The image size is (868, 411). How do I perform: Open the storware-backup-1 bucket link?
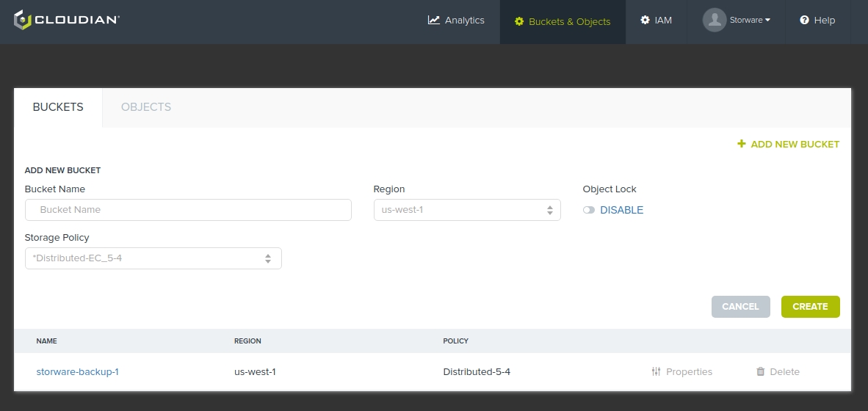pyautogui.click(x=77, y=372)
